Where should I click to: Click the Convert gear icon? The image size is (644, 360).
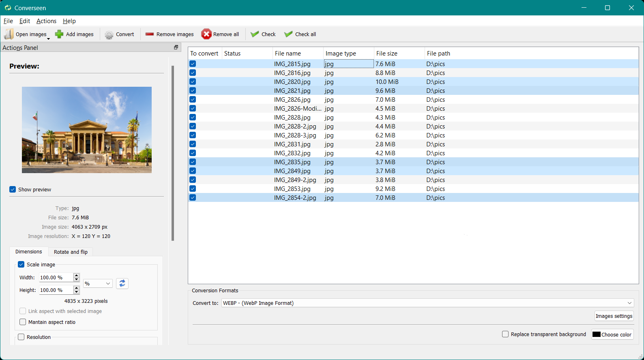(x=109, y=34)
